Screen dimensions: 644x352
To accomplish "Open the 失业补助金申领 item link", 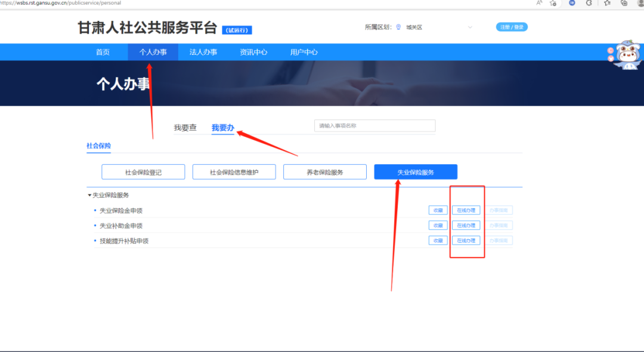I will point(121,226).
